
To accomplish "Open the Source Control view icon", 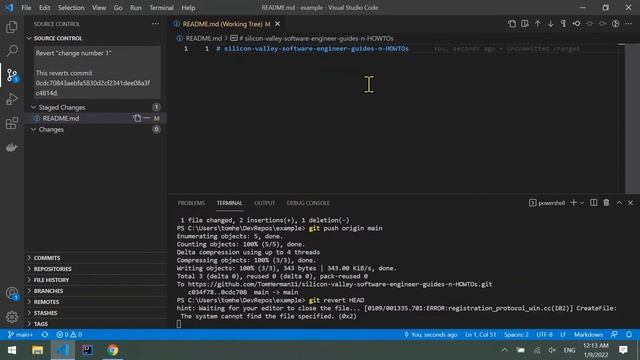I will tap(12, 75).
